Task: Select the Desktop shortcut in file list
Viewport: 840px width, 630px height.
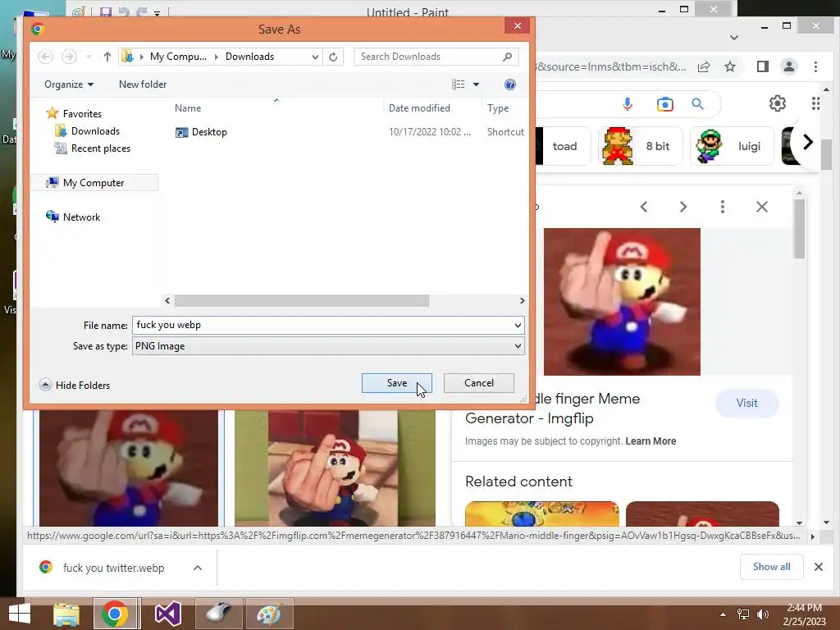Action: 209,132
